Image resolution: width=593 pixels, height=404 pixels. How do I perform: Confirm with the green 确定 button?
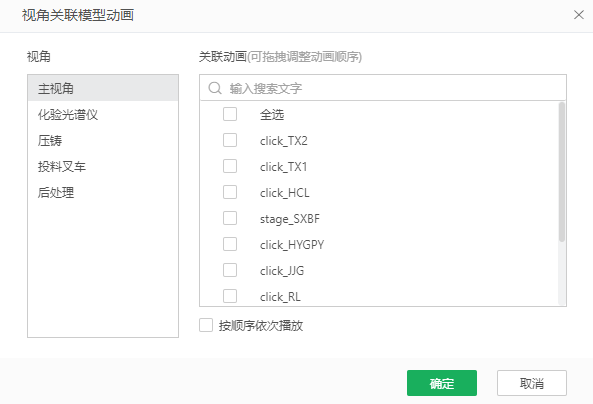click(442, 383)
